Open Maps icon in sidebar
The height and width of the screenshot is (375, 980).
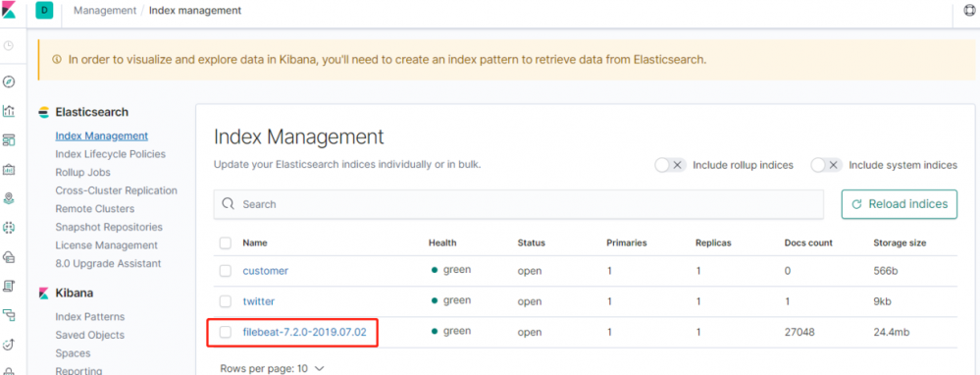[x=9, y=198]
